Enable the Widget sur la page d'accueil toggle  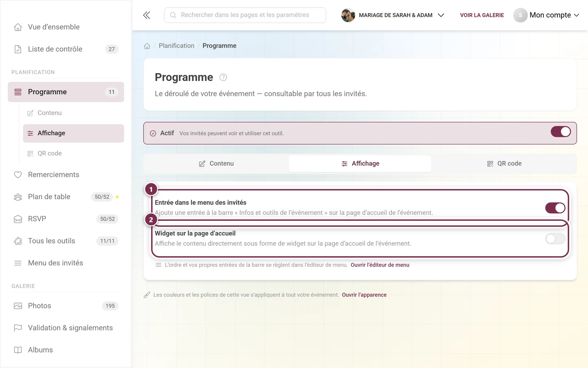[x=555, y=239]
